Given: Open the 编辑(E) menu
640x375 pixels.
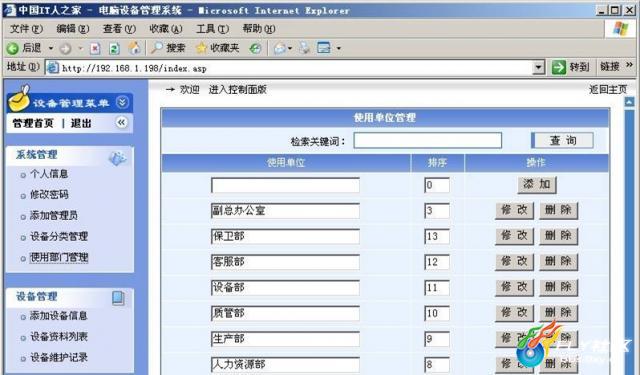Looking at the screenshot, I should [73, 29].
